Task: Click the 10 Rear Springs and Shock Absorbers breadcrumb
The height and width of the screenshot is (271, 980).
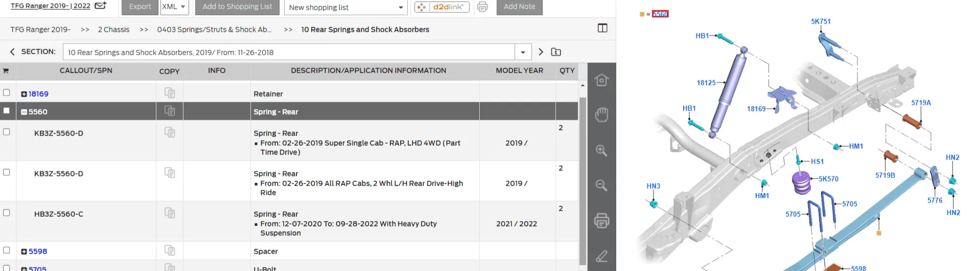Action: tap(365, 30)
